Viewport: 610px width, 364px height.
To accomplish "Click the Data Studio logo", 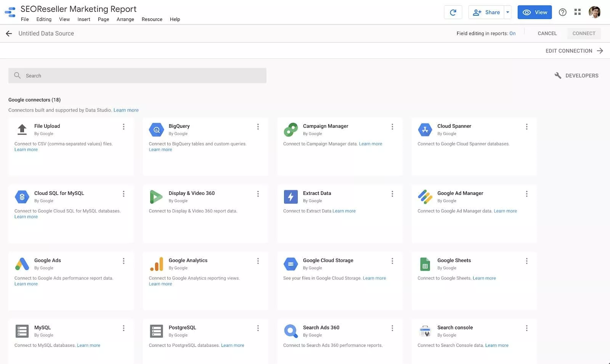I will (x=10, y=12).
